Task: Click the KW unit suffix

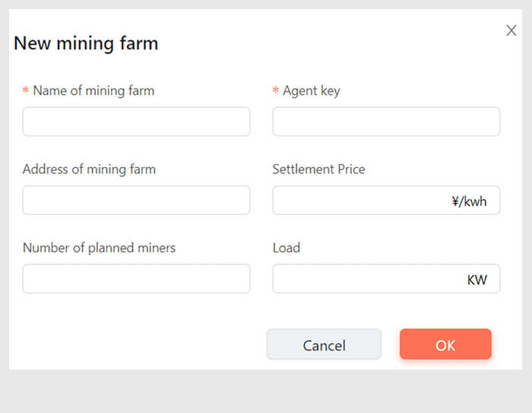Action: pos(477,280)
